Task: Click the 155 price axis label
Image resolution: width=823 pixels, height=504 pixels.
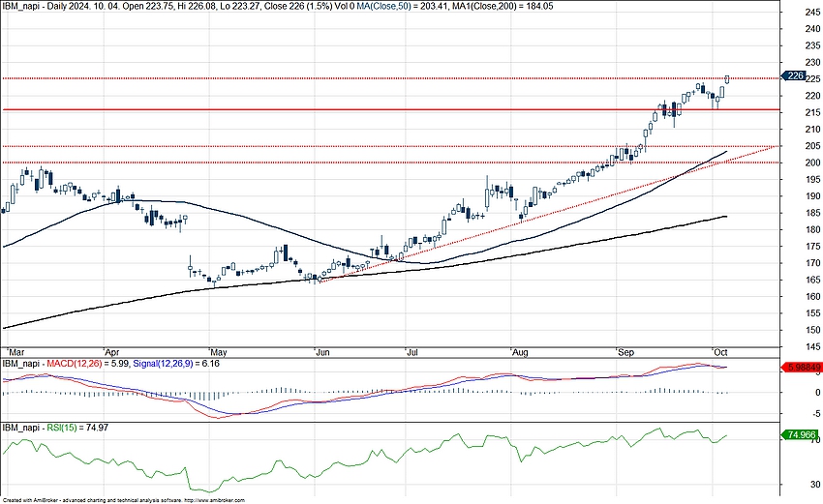Action: [812, 313]
